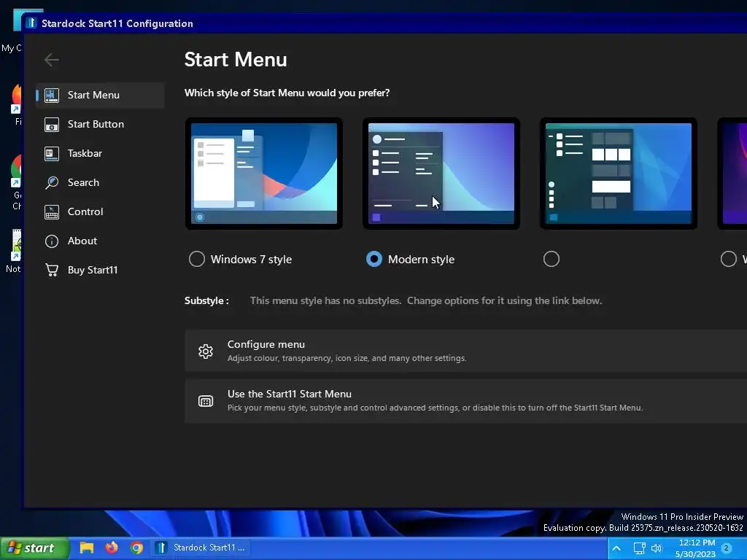The height and width of the screenshot is (560, 747).
Task: Click Buy Start11 in sidebar
Action: point(101,270)
